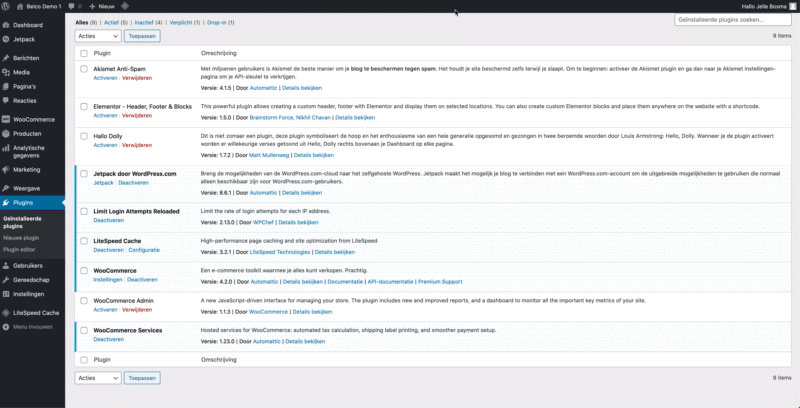Deactivate Jetpack door WordPress.com plugin

tap(134, 183)
